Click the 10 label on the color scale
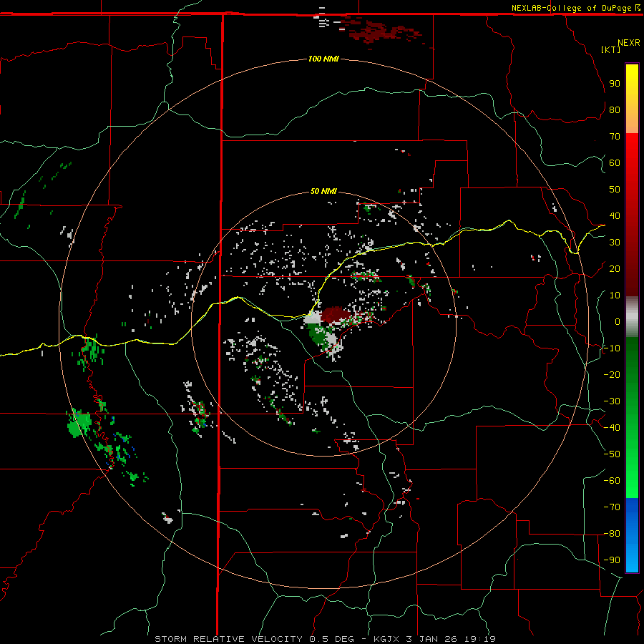The image size is (644, 644). (x=615, y=296)
